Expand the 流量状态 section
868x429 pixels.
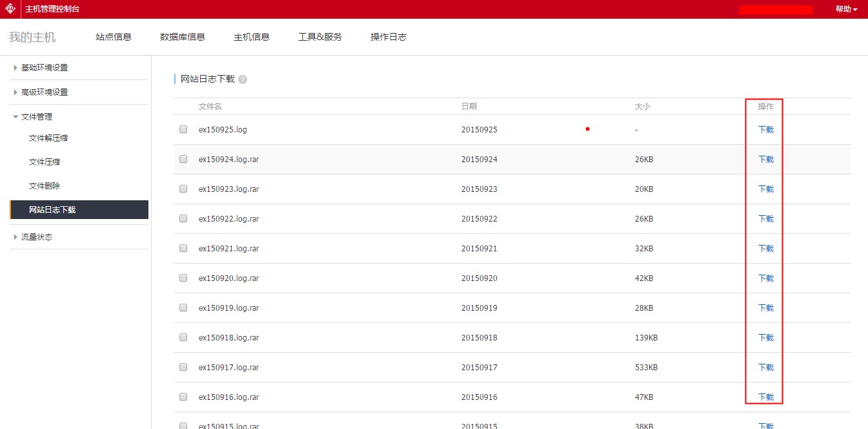(36, 237)
